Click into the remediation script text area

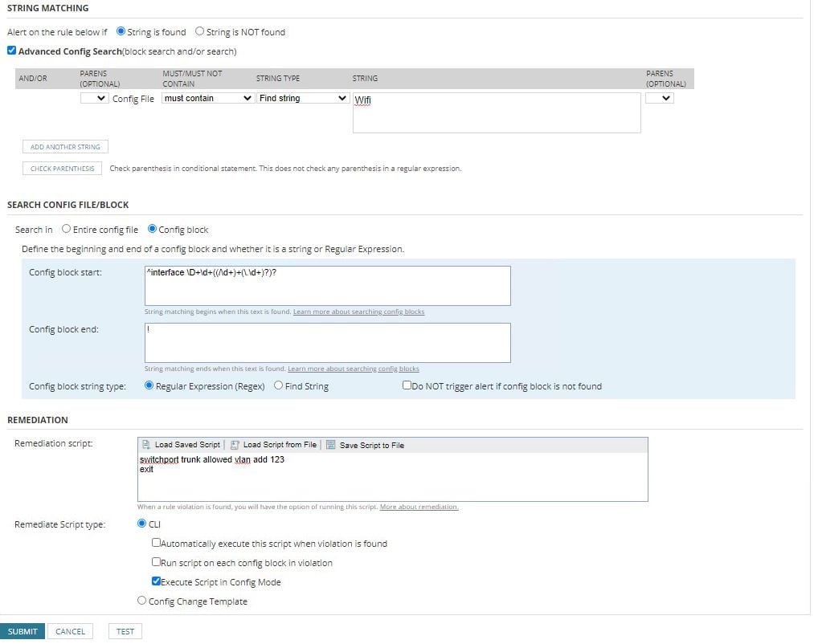pos(392,477)
